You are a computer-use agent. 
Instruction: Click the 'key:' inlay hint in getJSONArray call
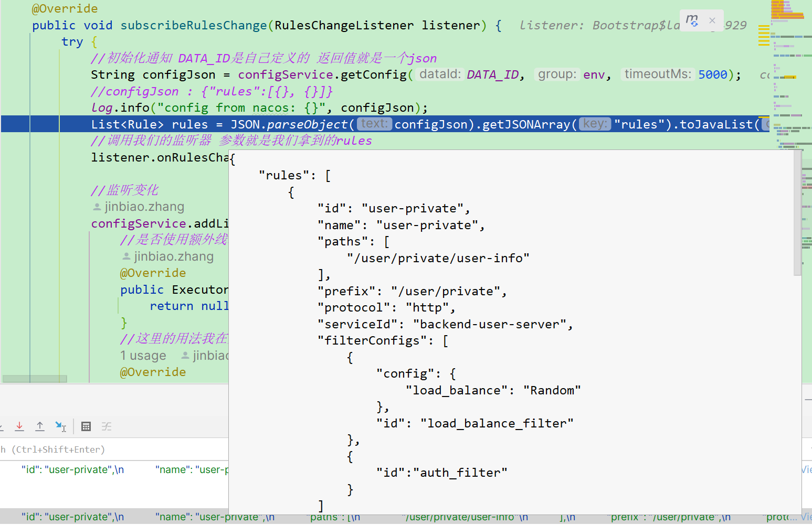point(595,124)
